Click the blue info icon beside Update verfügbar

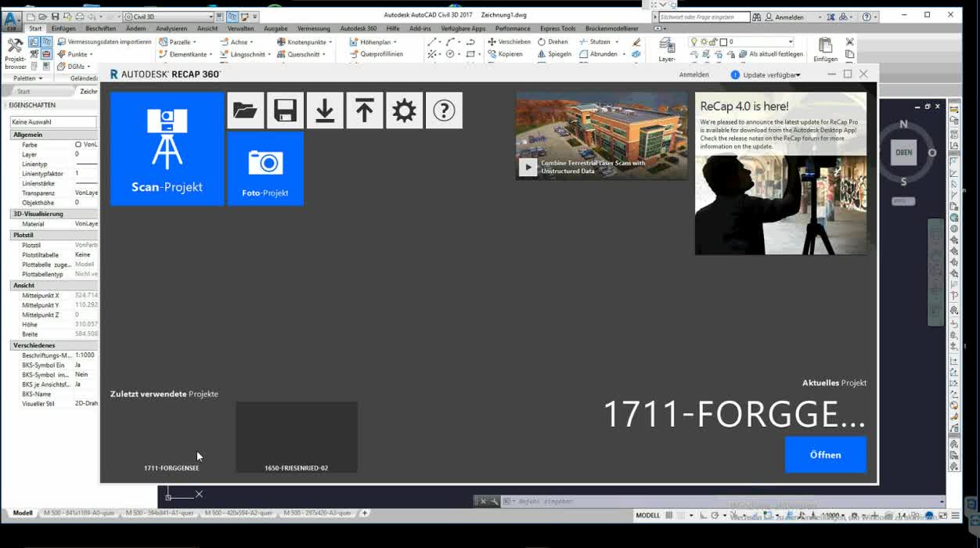(735, 75)
